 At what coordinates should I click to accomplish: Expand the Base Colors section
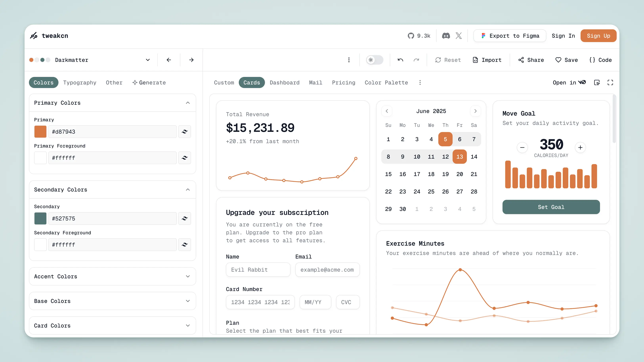(x=112, y=301)
